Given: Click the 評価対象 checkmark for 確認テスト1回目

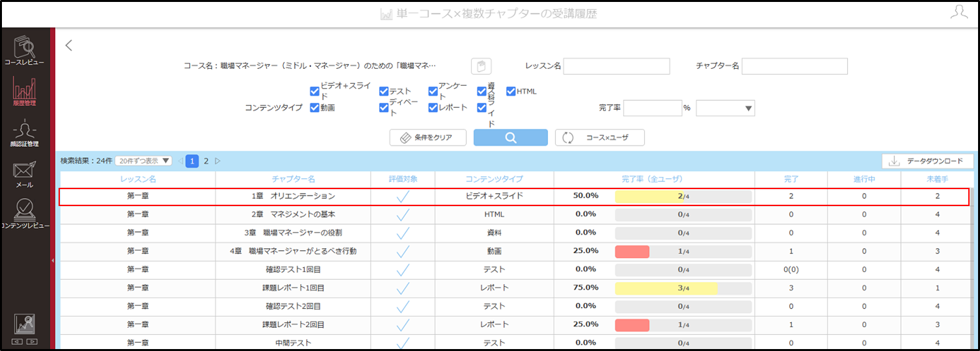Looking at the screenshot, I should 403,269.
